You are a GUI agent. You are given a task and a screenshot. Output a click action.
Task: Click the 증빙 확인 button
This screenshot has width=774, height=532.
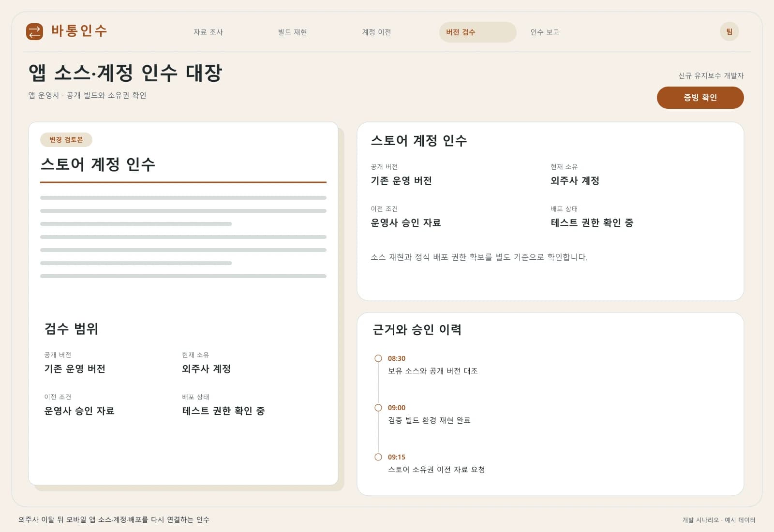coord(700,98)
